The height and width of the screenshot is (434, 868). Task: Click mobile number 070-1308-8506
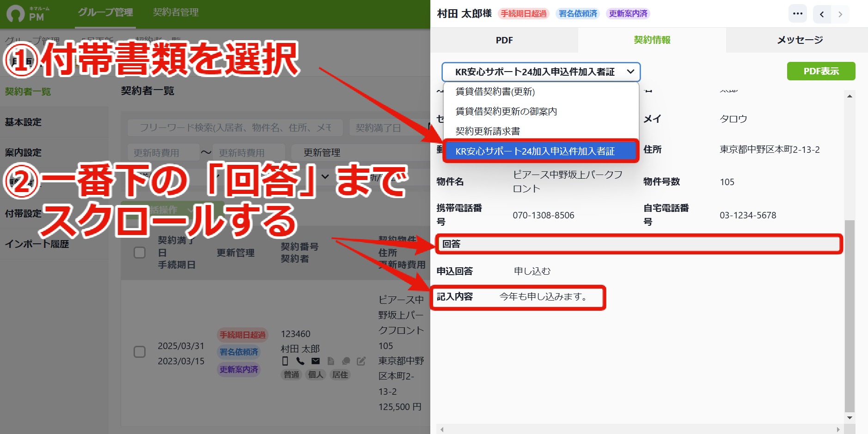[544, 215]
